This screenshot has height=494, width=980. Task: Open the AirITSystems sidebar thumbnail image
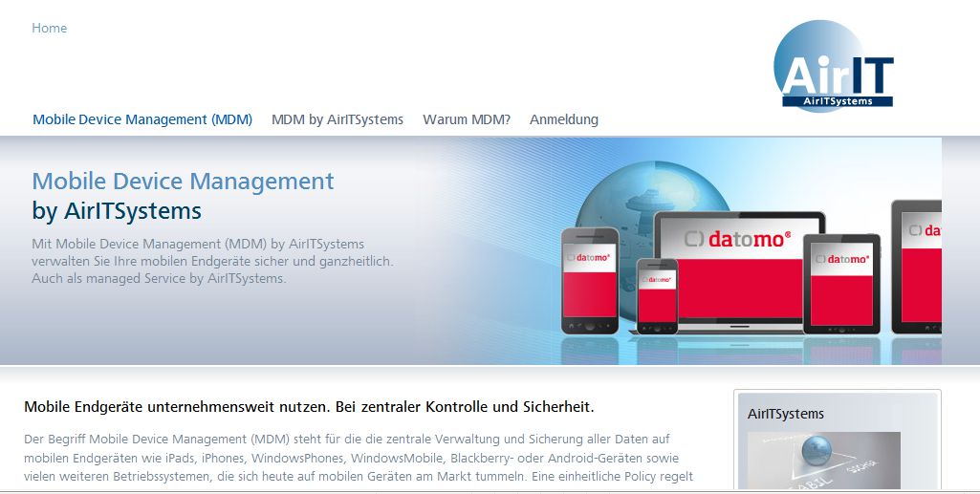[823, 461]
